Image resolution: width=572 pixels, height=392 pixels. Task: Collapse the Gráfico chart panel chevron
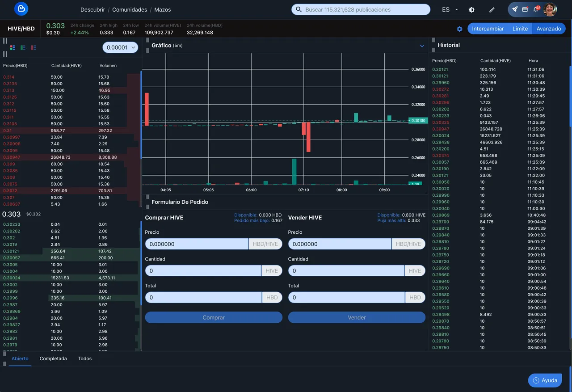tap(422, 46)
